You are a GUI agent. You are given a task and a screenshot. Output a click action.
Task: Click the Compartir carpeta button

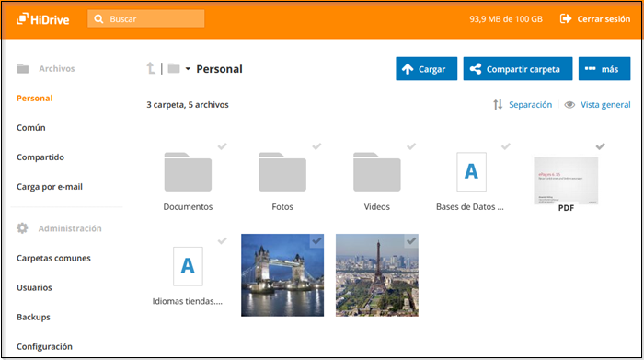pos(517,69)
